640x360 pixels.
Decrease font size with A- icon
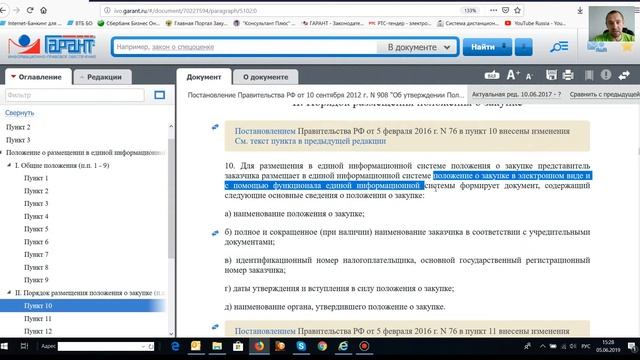point(529,76)
